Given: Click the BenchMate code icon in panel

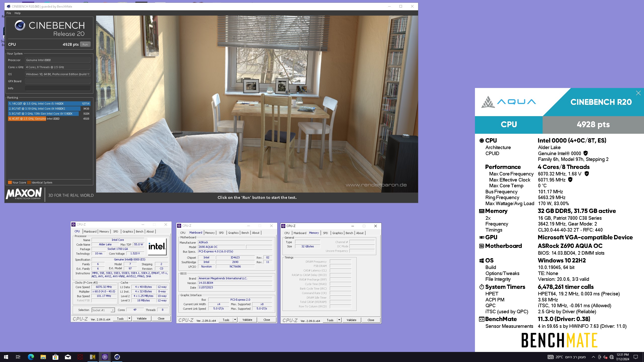Looking at the screenshot, I should 481,319.
